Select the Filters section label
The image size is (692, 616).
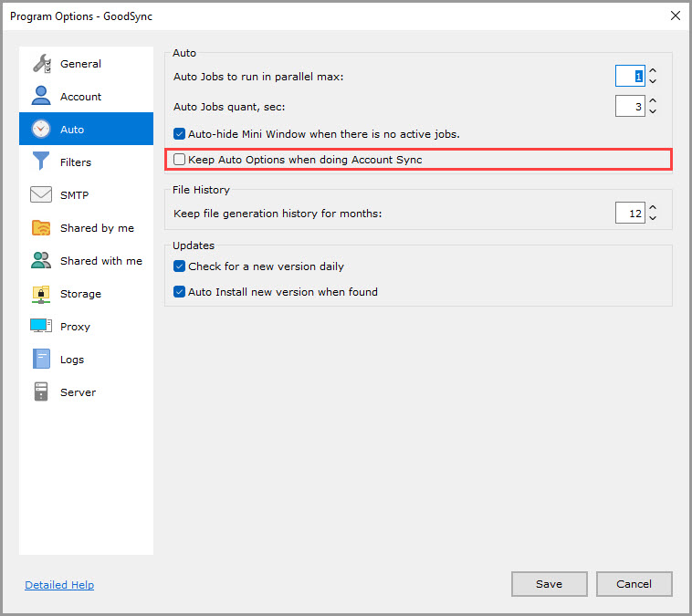click(x=76, y=162)
